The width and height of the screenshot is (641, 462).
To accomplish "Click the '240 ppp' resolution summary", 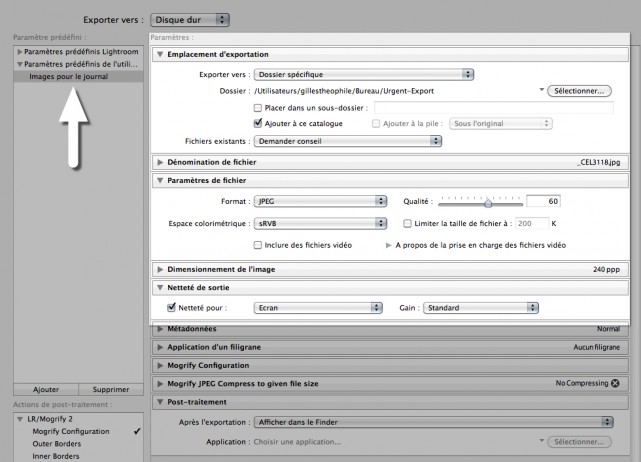I will click(x=606, y=269).
